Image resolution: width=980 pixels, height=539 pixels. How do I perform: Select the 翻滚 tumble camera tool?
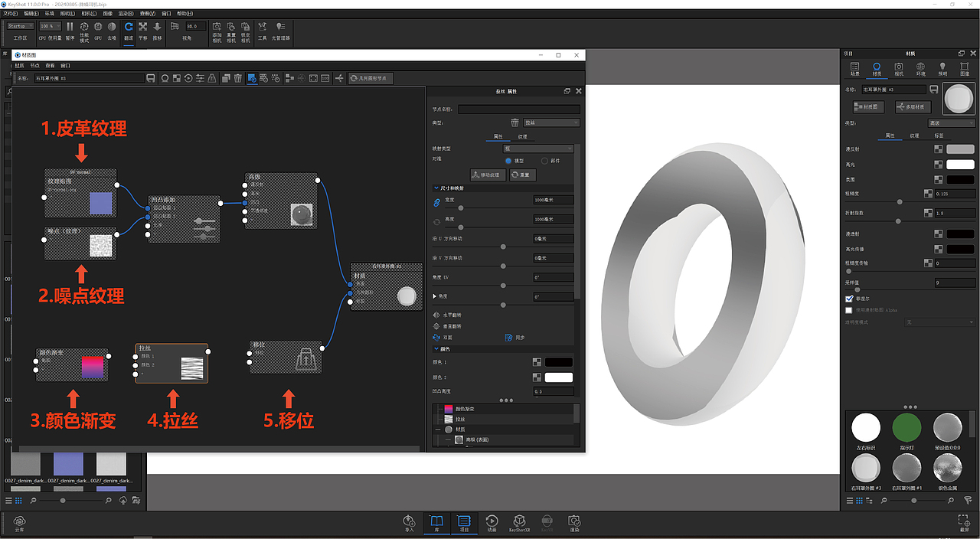click(x=129, y=27)
